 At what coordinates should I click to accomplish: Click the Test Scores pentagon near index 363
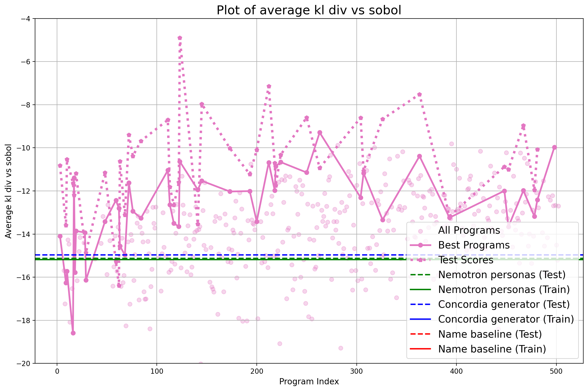[x=420, y=95]
